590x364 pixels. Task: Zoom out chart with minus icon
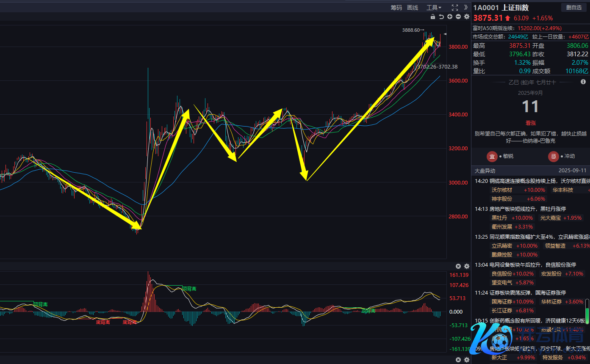coord(458,17)
